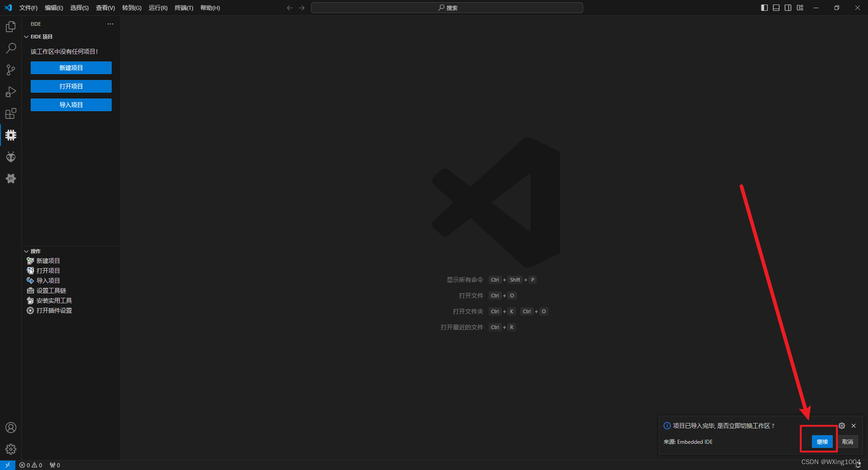Click the search box in title bar
The image size is (868, 470).
447,8
